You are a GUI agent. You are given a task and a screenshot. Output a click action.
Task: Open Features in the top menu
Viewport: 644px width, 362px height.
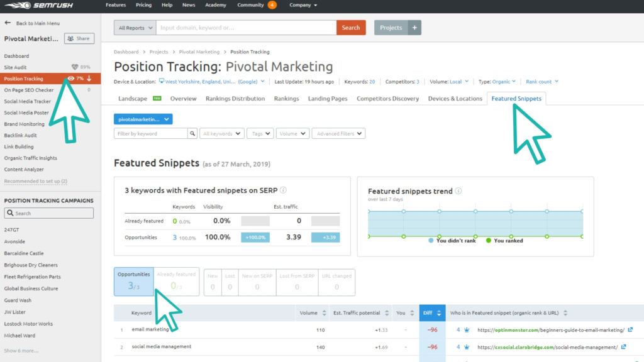coord(116,5)
